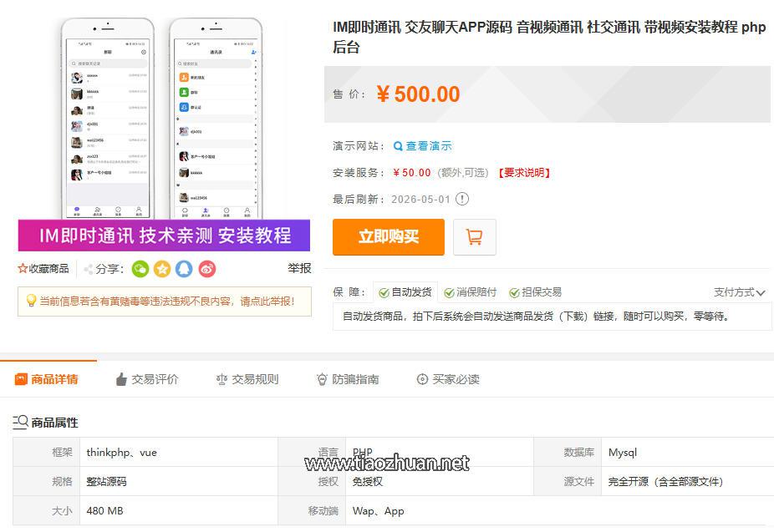This screenshot has height=532, width=774.
Task: Open the 【要求说明】 requirements link
Action: [524, 173]
